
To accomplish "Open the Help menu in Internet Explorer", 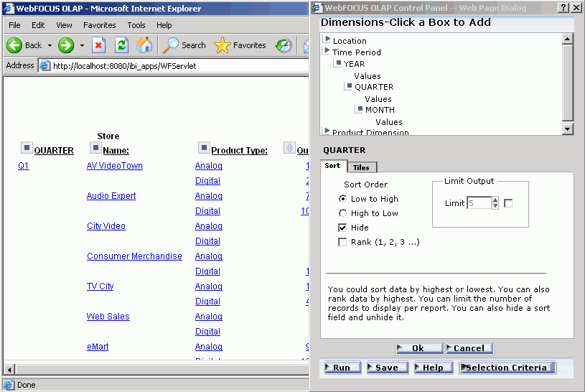I will 164,25.
